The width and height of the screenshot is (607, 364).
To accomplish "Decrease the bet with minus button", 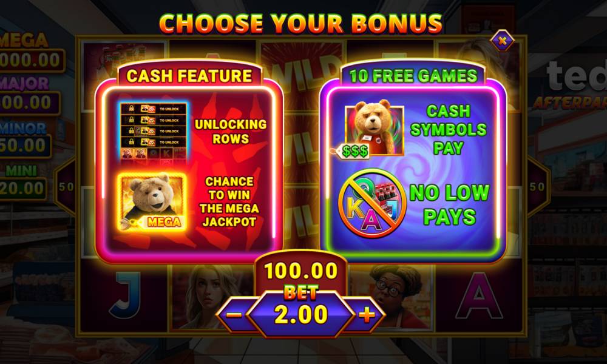I will pos(234,315).
